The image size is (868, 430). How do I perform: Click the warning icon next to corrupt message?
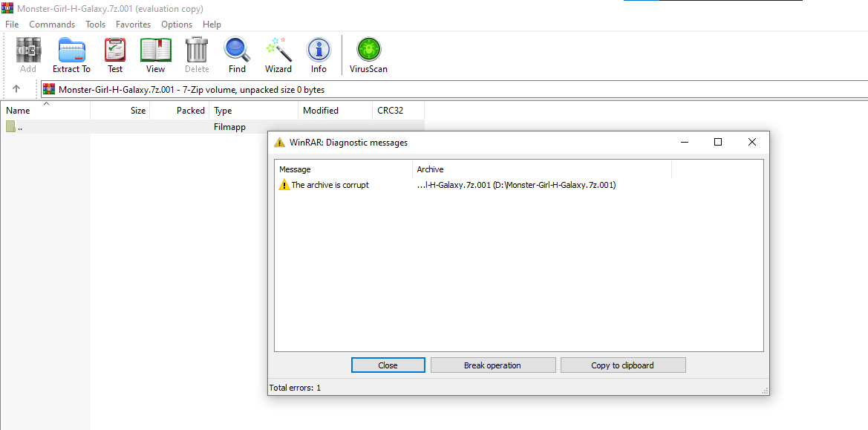(284, 185)
